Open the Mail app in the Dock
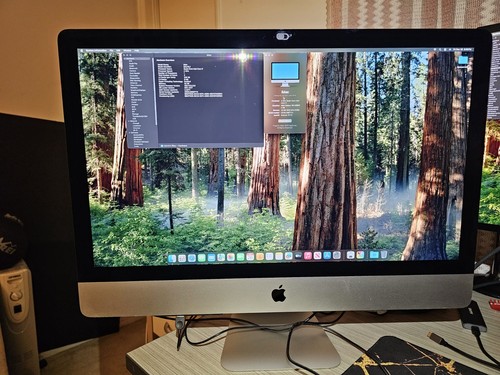 212,257
